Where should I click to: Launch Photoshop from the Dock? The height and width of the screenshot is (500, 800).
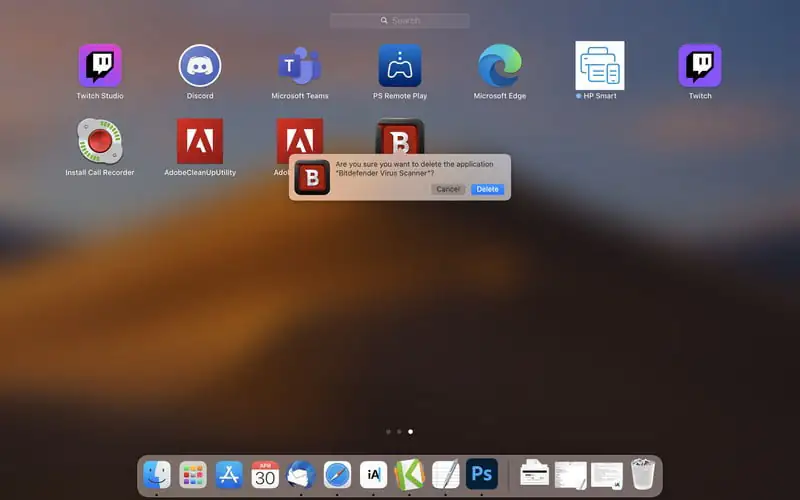(482, 474)
